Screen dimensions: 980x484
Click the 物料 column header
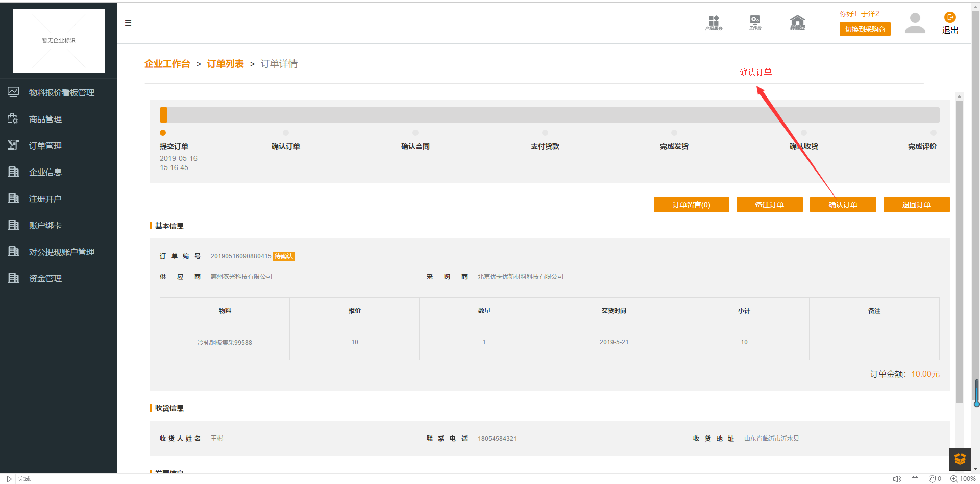pos(225,311)
